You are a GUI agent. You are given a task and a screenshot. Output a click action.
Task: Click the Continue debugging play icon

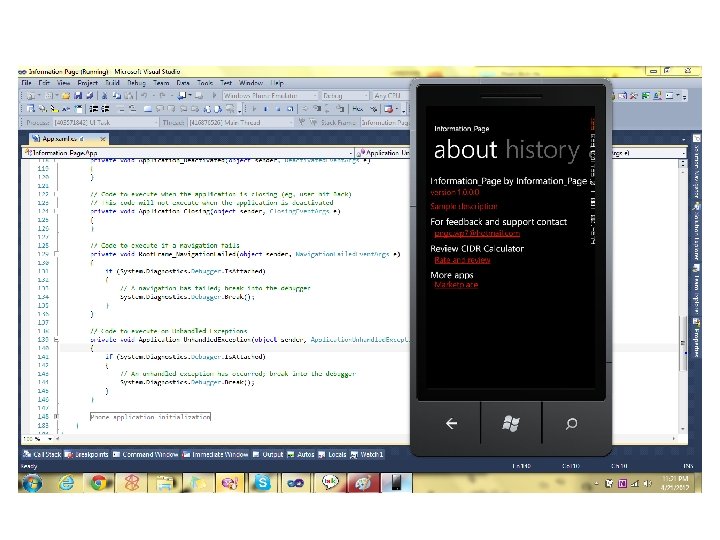[x=254, y=109]
